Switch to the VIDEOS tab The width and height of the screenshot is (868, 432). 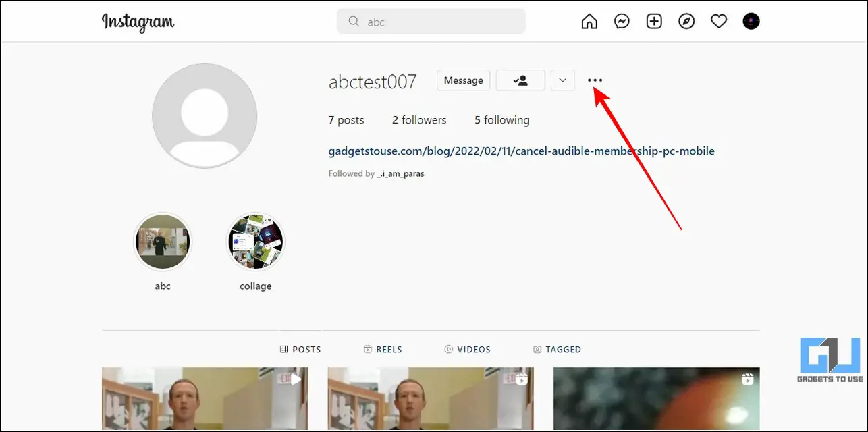467,349
